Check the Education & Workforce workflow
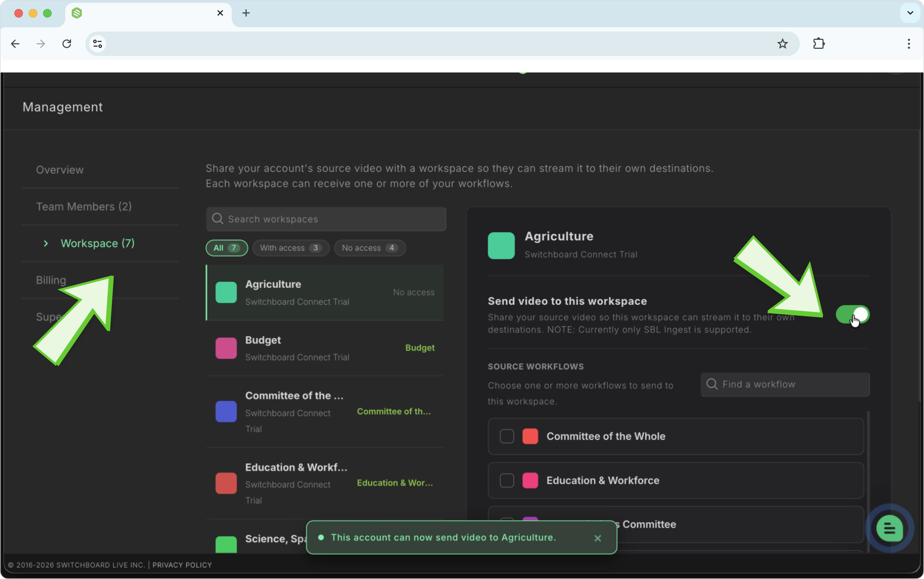Viewport: 924px width, 579px height. point(507,480)
